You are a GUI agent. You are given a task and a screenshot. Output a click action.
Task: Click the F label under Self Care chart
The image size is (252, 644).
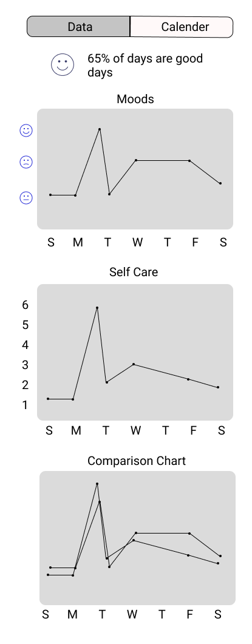(x=193, y=430)
